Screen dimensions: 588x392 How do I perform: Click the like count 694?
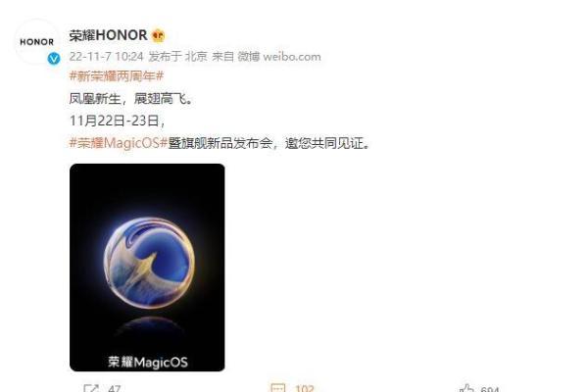[x=490, y=389]
